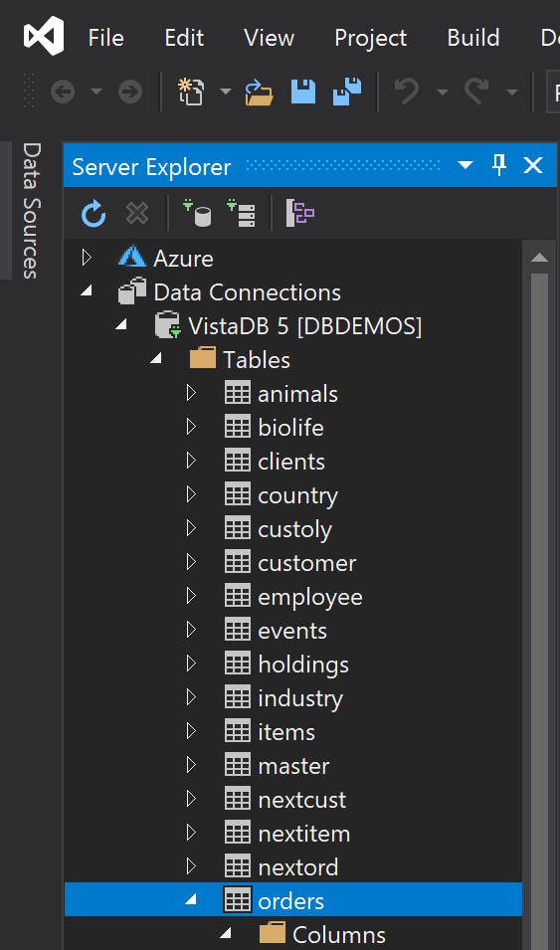Viewport: 560px width, 950px height.
Task: Open the View menu
Action: (x=270, y=38)
